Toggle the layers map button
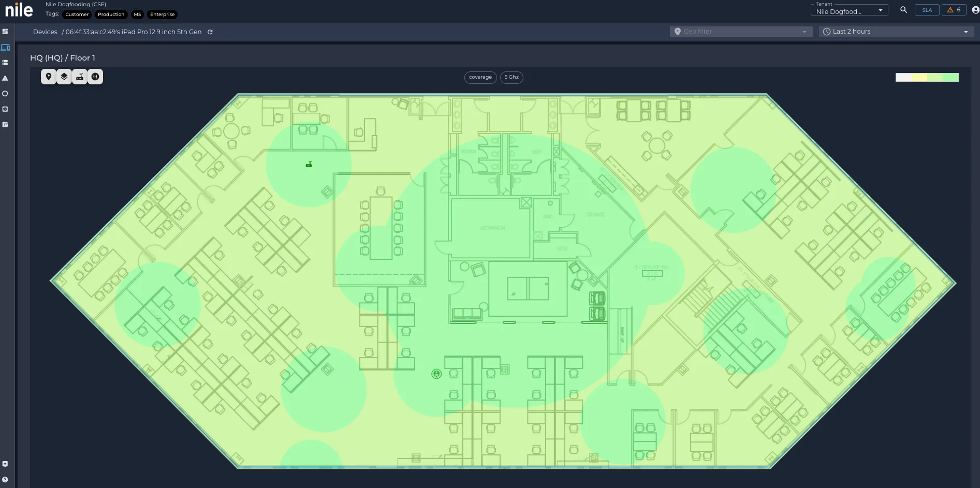This screenshot has height=488, width=980. coord(64,77)
